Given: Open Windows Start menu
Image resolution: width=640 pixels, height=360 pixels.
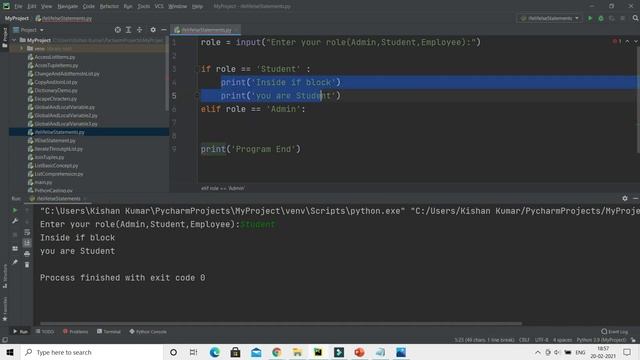Looking at the screenshot, I should (x=10, y=352).
